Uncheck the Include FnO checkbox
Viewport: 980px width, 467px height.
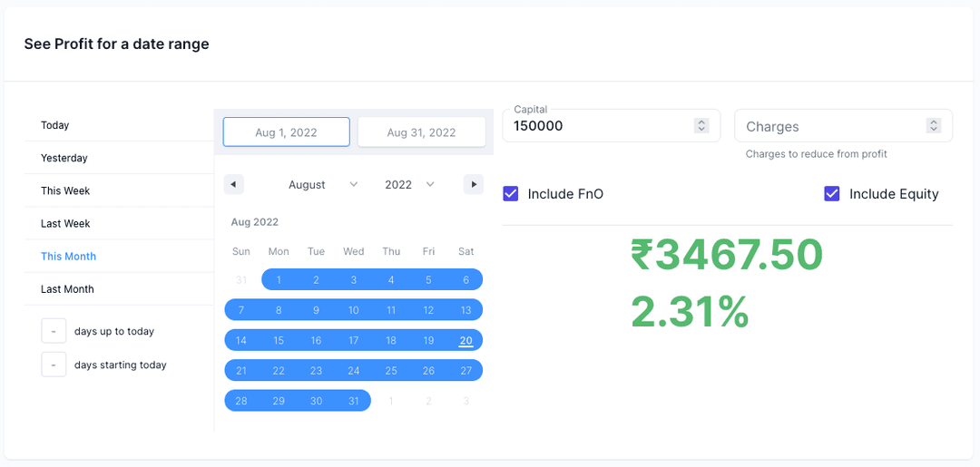point(511,194)
